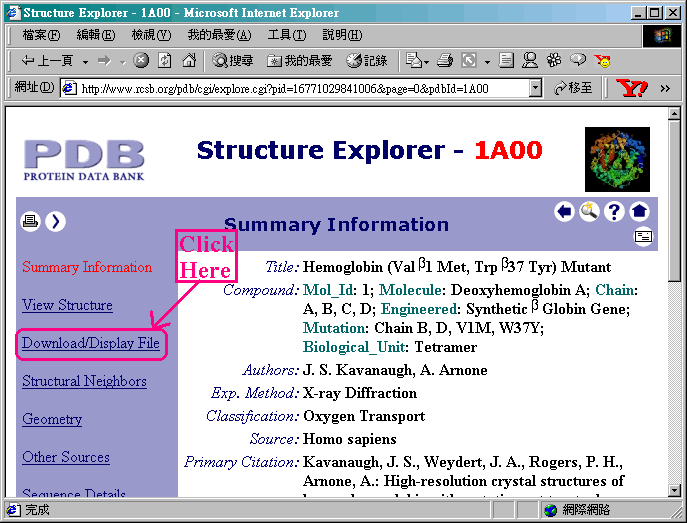Click the Homo sapiens source text

pos(350,439)
